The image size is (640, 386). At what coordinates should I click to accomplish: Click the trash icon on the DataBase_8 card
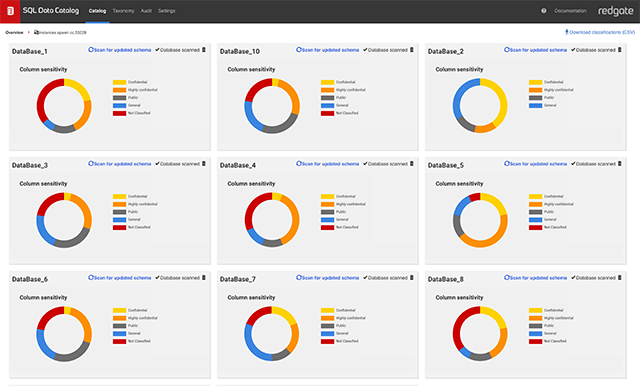point(620,277)
